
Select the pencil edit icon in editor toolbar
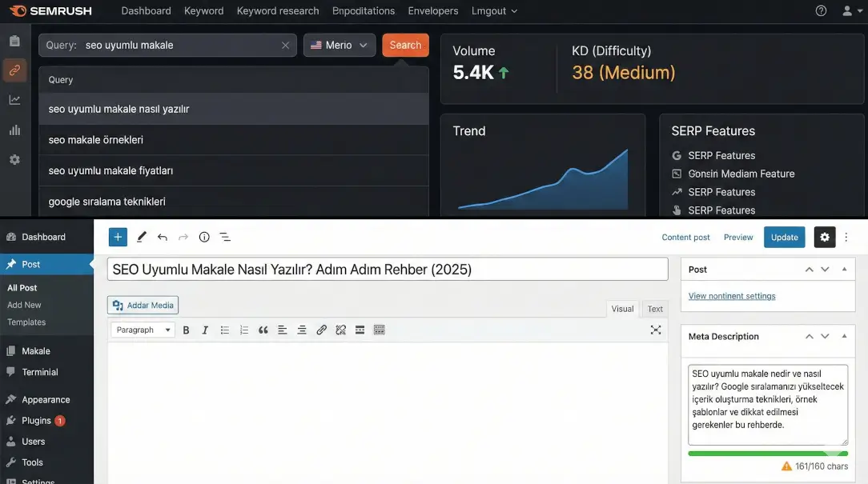(x=141, y=237)
